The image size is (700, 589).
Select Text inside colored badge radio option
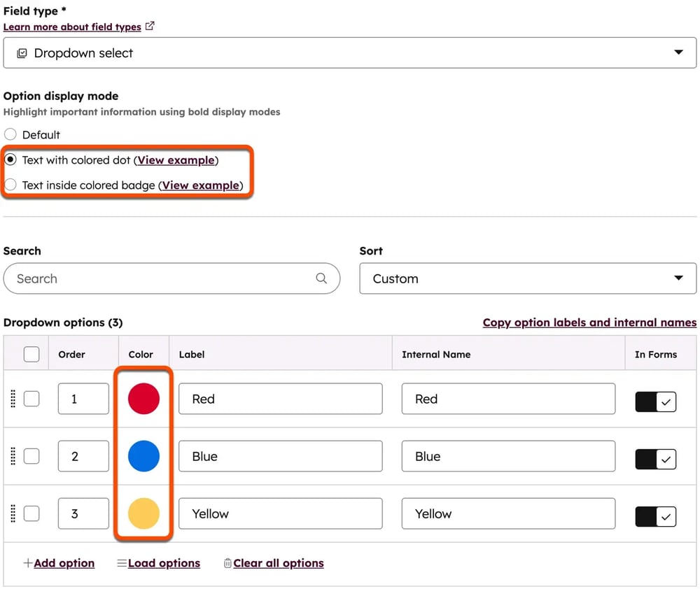[10, 185]
